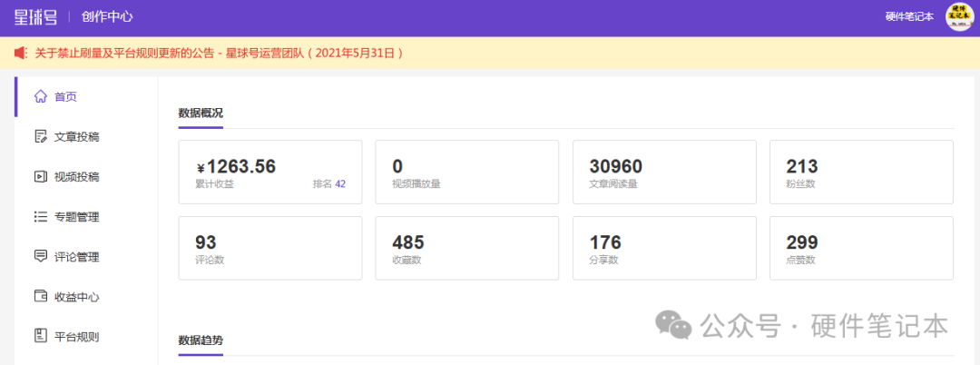Click the ranking number 42 link
This screenshot has height=365, width=980.
pos(340,183)
